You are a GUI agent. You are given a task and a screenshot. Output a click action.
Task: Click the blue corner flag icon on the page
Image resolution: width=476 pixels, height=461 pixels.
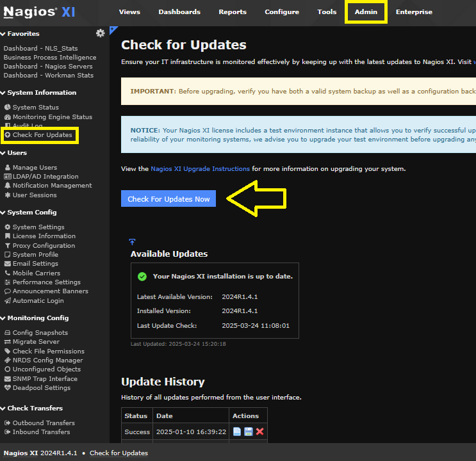pyautogui.click(x=113, y=30)
